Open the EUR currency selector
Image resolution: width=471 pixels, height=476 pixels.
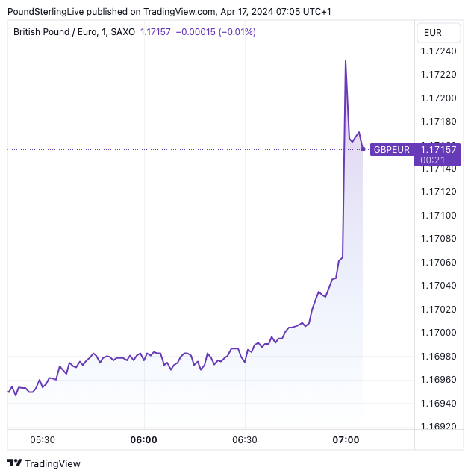pos(433,32)
